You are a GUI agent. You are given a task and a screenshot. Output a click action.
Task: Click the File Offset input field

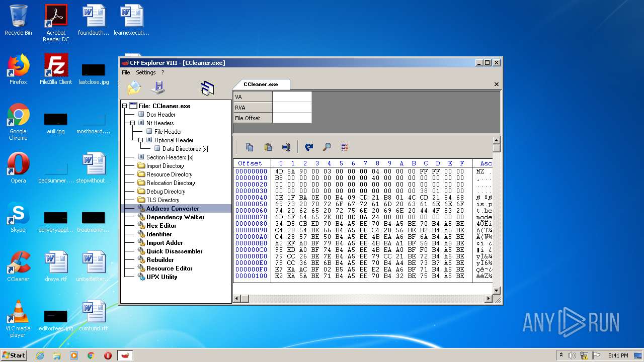pyautogui.click(x=292, y=118)
